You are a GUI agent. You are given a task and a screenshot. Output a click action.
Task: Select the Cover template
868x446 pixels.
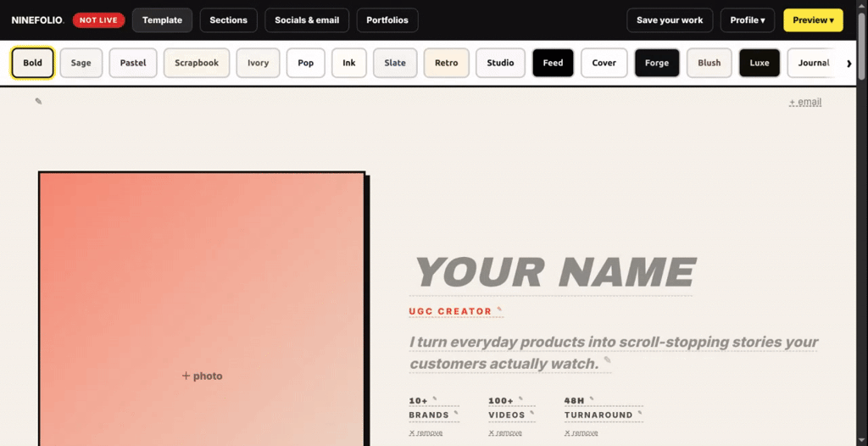click(604, 63)
